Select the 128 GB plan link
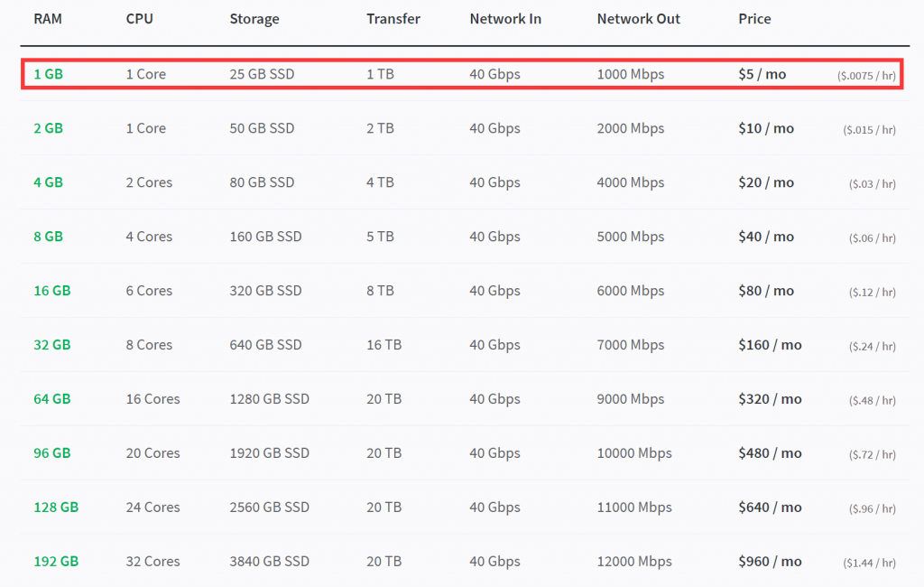Viewport: 924px width, 587px height. click(56, 508)
